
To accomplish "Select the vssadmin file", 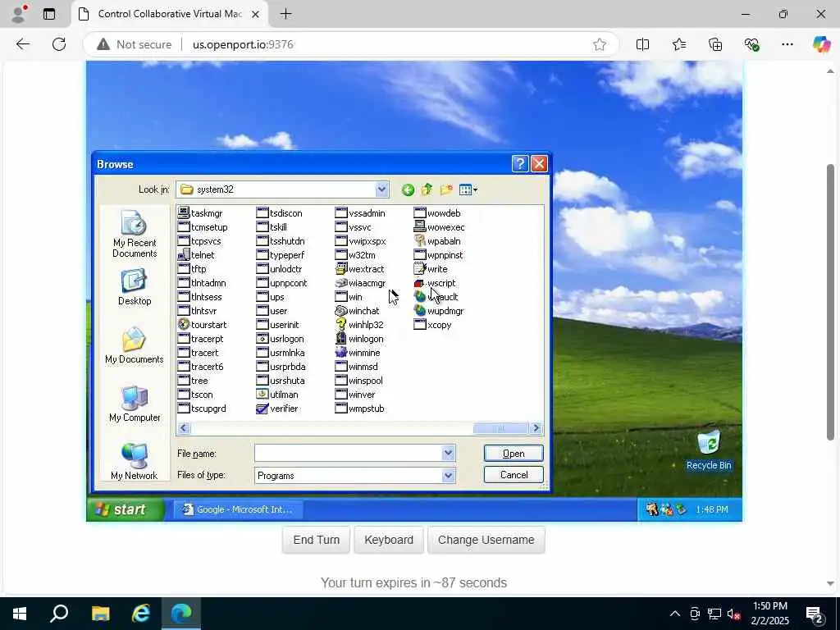I will point(361,213).
